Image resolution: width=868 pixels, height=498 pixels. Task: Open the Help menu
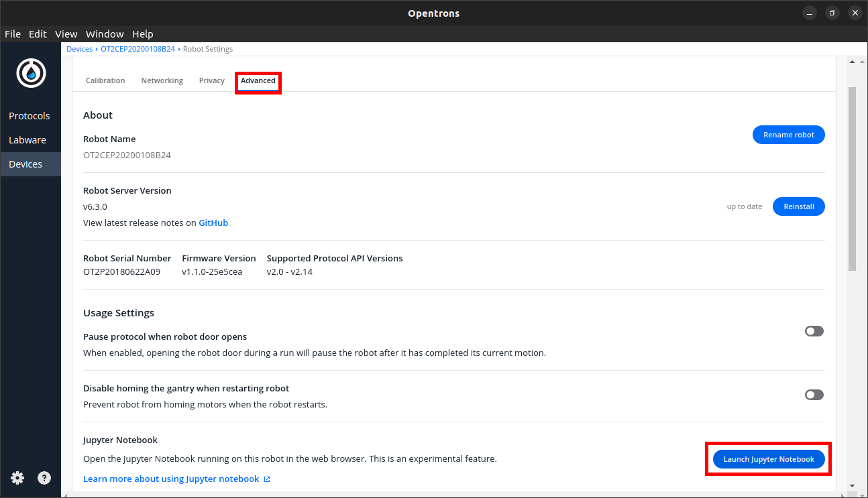[143, 34]
